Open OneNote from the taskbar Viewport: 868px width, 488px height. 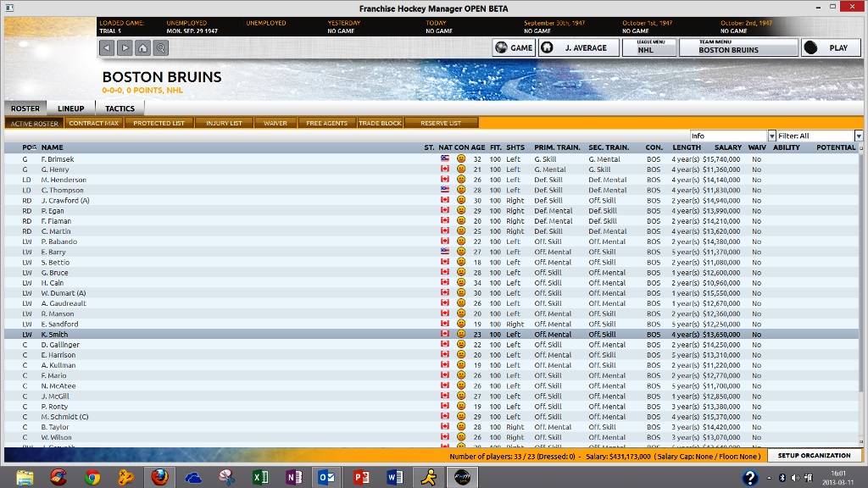[294, 477]
